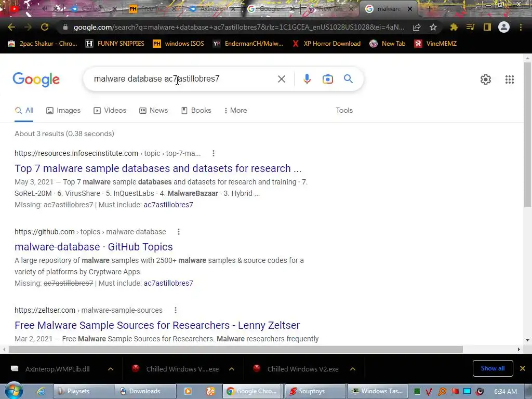The image size is (532, 399).
Task: Go back to the previous page
Action: pyautogui.click(x=11, y=27)
